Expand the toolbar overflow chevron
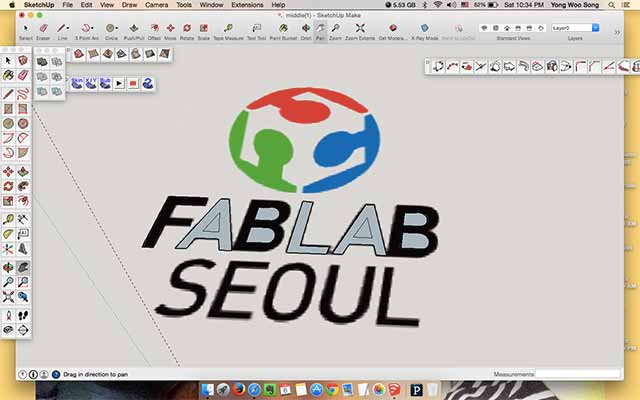640x400 pixels. (617, 32)
